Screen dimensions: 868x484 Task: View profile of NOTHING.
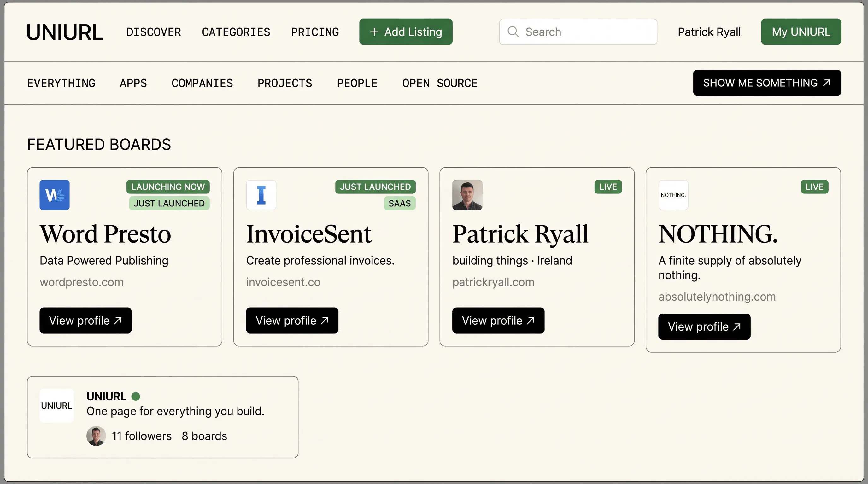705,326
